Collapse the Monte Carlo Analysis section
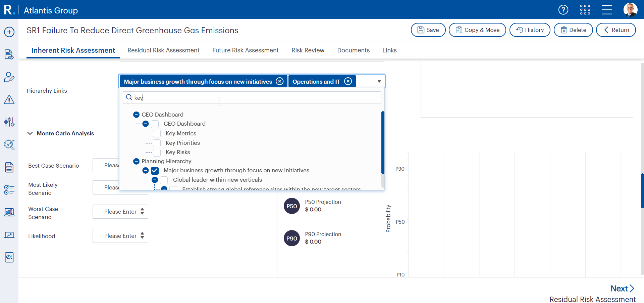 pyautogui.click(x=30, y=133)
